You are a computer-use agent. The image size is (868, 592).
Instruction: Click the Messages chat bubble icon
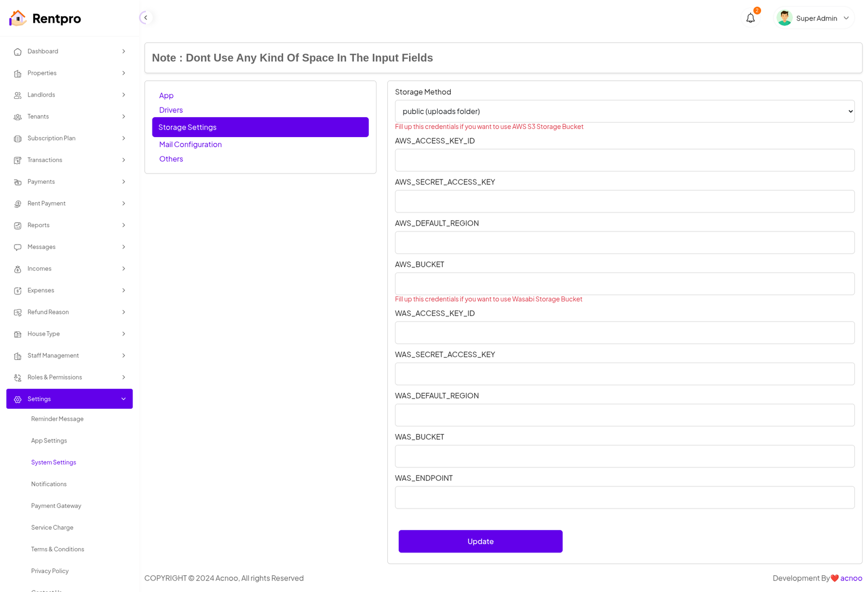coord(18,247)
